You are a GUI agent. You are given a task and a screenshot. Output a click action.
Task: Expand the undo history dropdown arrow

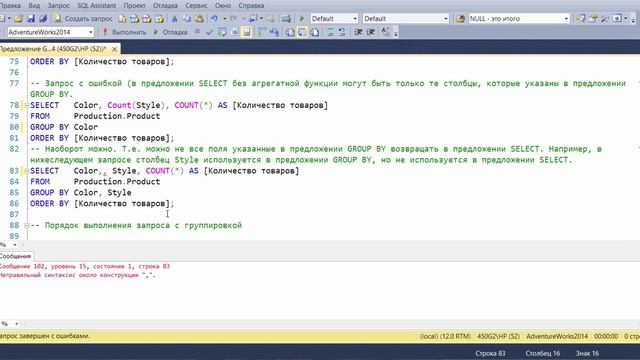point(224,19)
